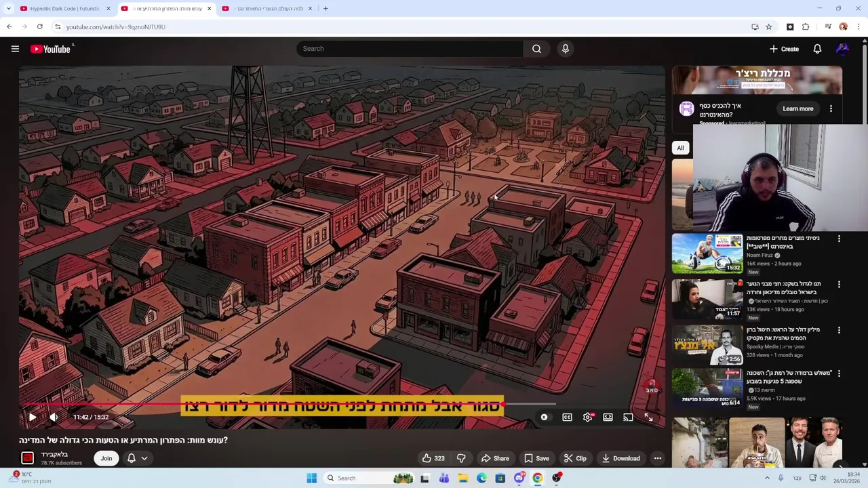868x488 pixels.
Task: Enter full screen mode
Action: tap(648, 418)
